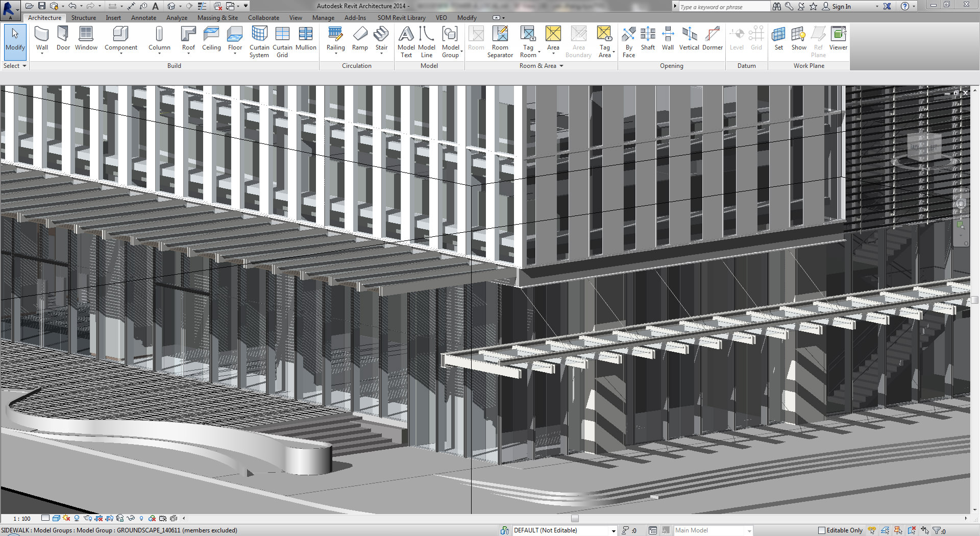Click the keyword search field

click(723, 7)
